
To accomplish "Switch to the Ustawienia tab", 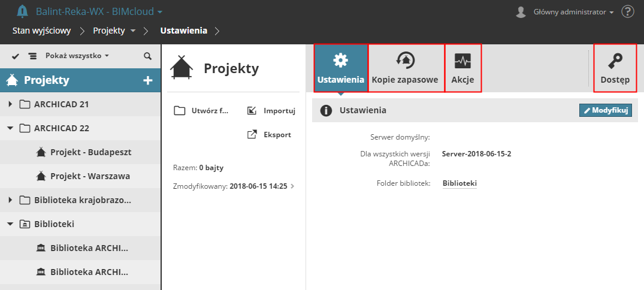I will [x=340, y=68].
